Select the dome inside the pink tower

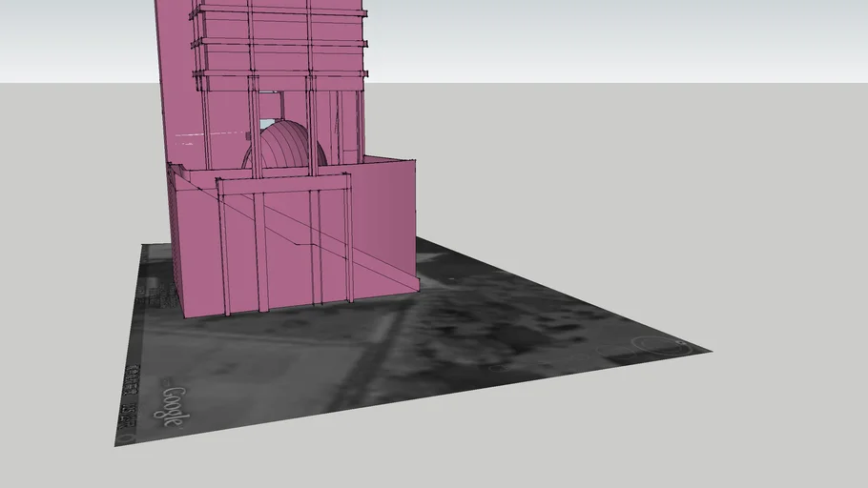pyautogui.click(x=284, y=148)
